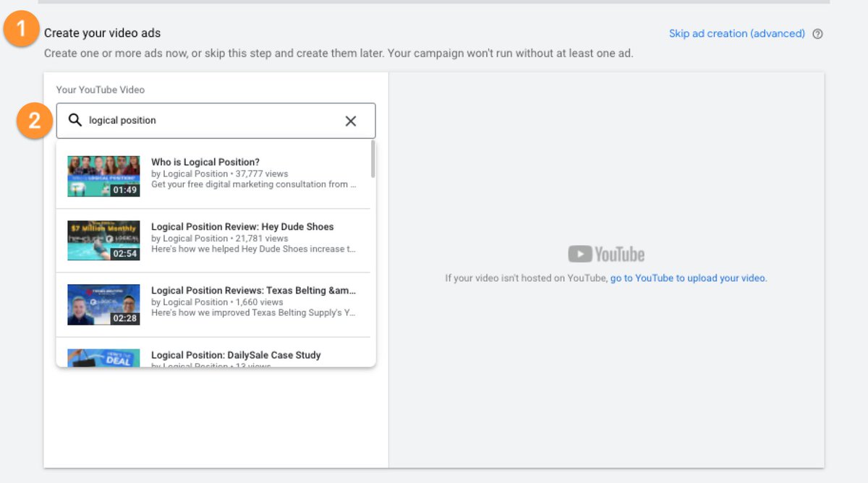
Task: Click 'go to YouTube to upload your video' link
Action: click(x=687, y=278)
